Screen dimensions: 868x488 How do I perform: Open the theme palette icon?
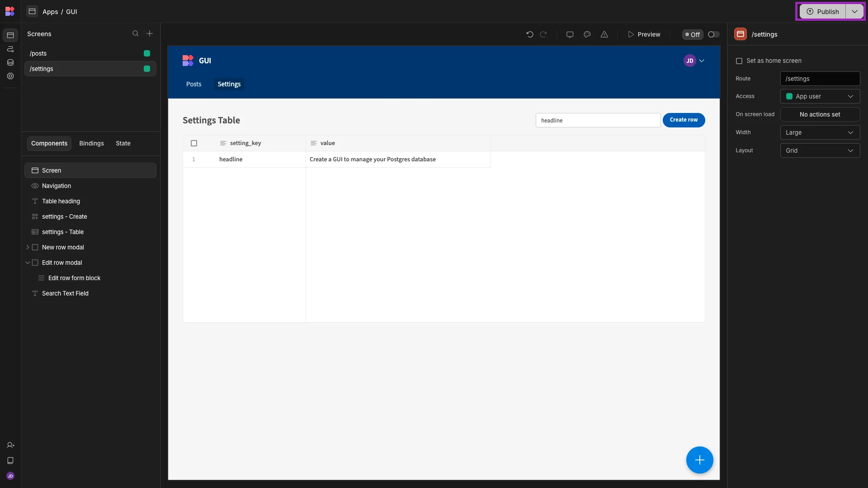click(587, 34)
